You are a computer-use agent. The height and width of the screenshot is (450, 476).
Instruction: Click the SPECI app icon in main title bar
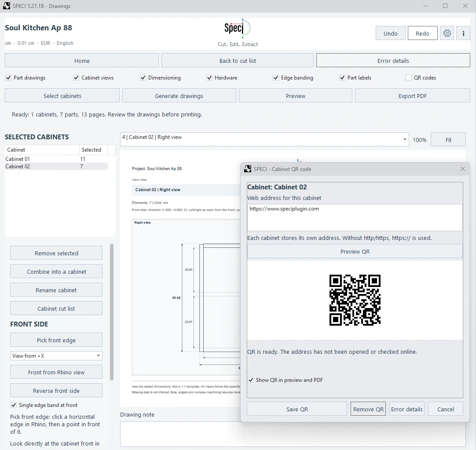(6, 6)
